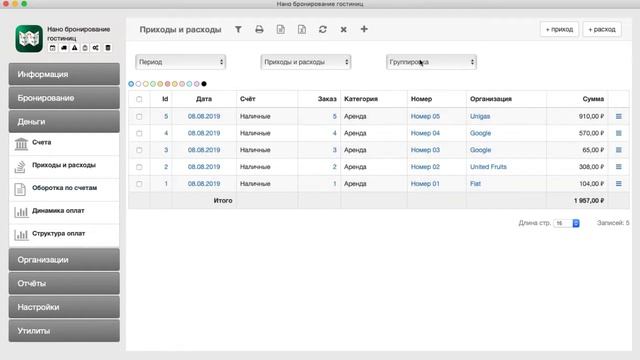Click the calendar icon under the app title

point(53,48)
